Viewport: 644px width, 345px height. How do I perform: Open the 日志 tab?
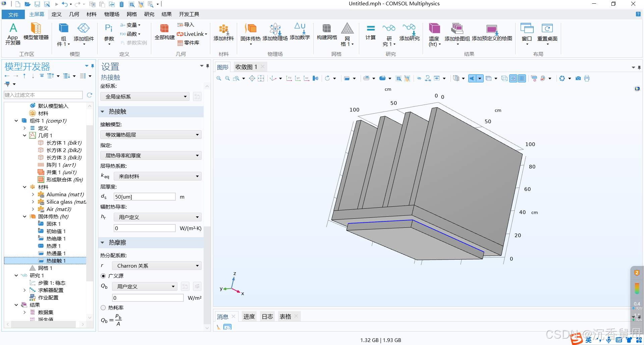267,317
